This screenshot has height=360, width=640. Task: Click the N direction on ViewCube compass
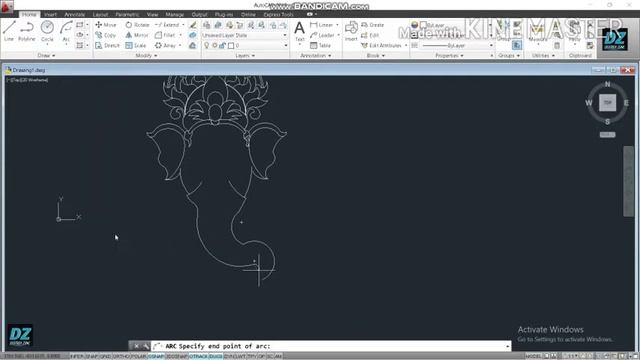(607, 84)
